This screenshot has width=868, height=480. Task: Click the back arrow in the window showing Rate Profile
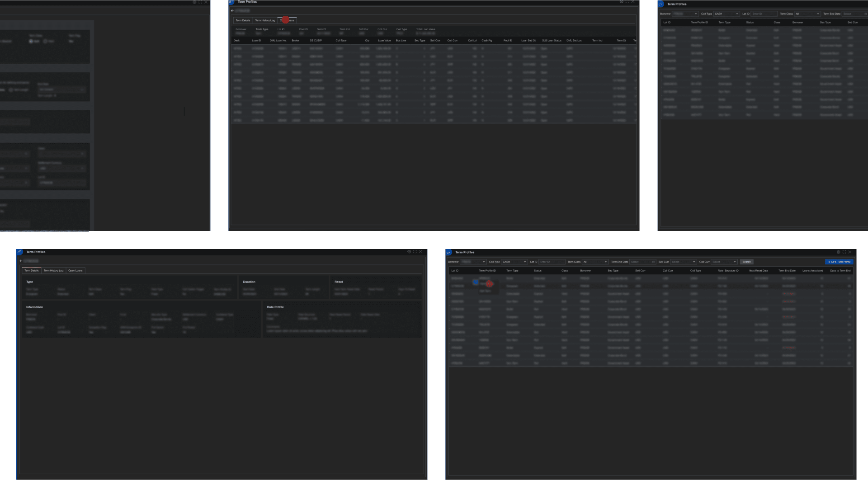21,261
